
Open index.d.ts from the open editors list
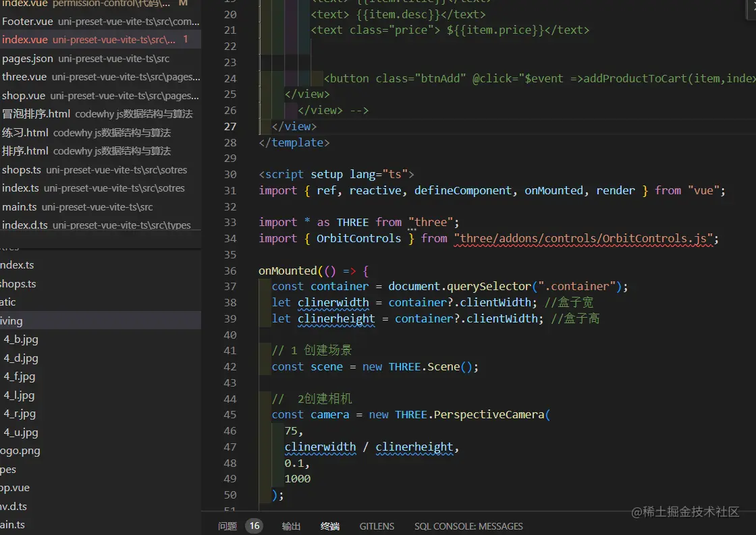coord(25,225)
